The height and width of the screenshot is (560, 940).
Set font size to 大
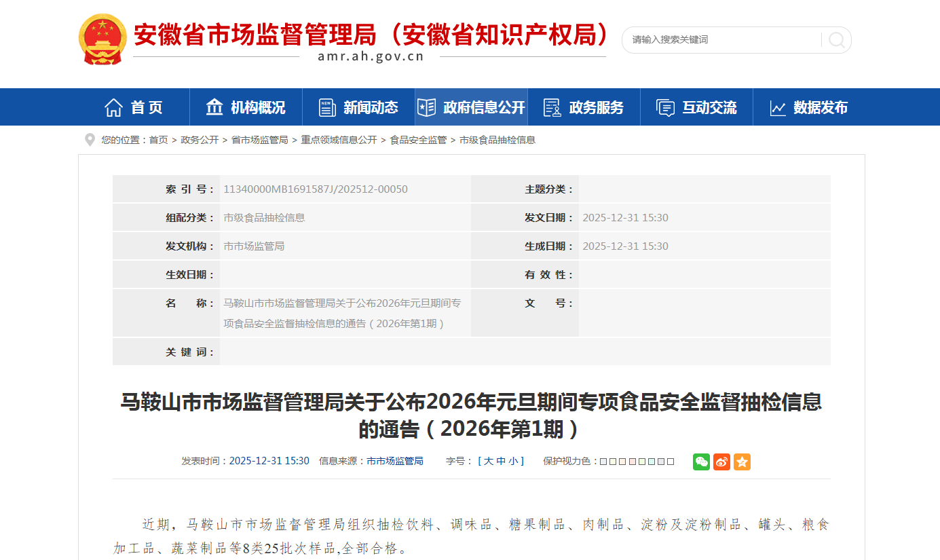coord(488,461)
